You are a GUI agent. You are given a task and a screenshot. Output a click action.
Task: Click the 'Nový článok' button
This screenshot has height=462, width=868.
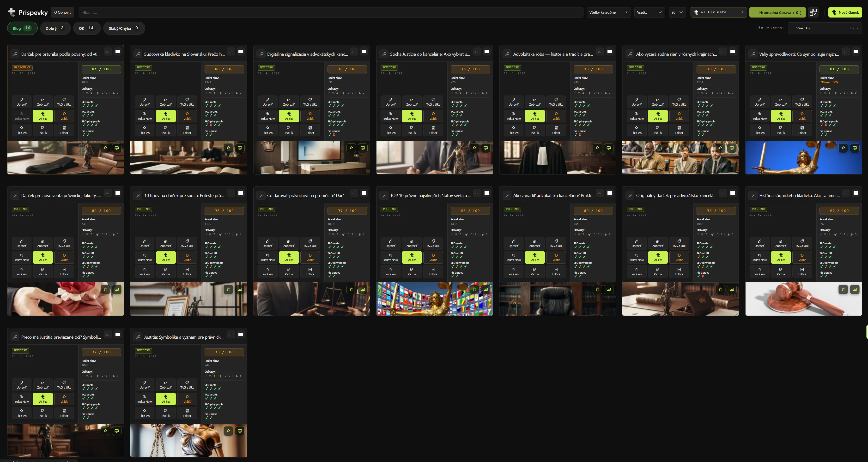(845, 12)
